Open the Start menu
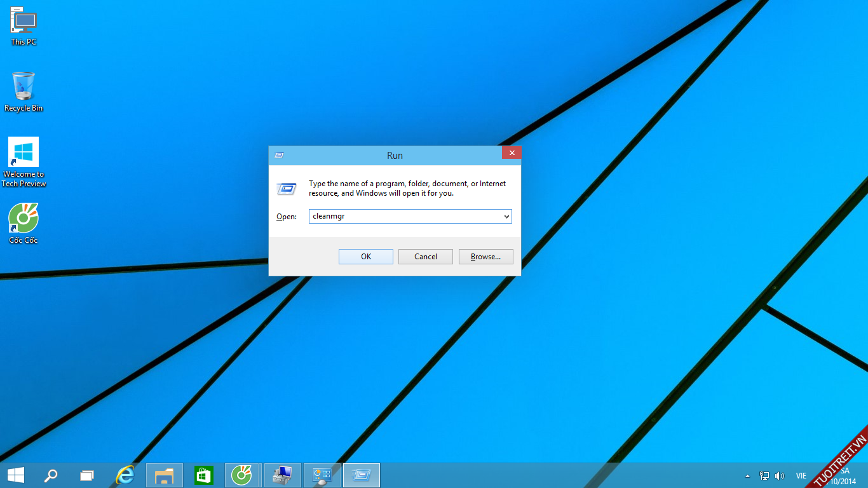 tap(16, 475)
